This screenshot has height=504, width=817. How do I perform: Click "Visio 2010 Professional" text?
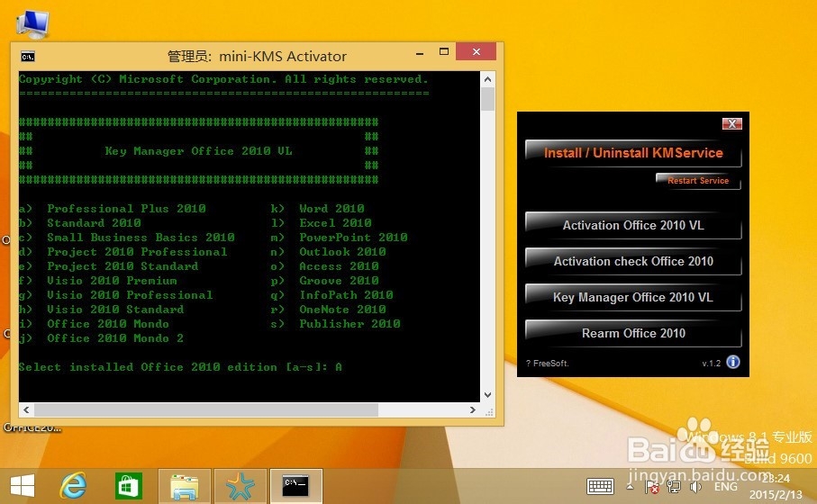click(x=130, y=294)
